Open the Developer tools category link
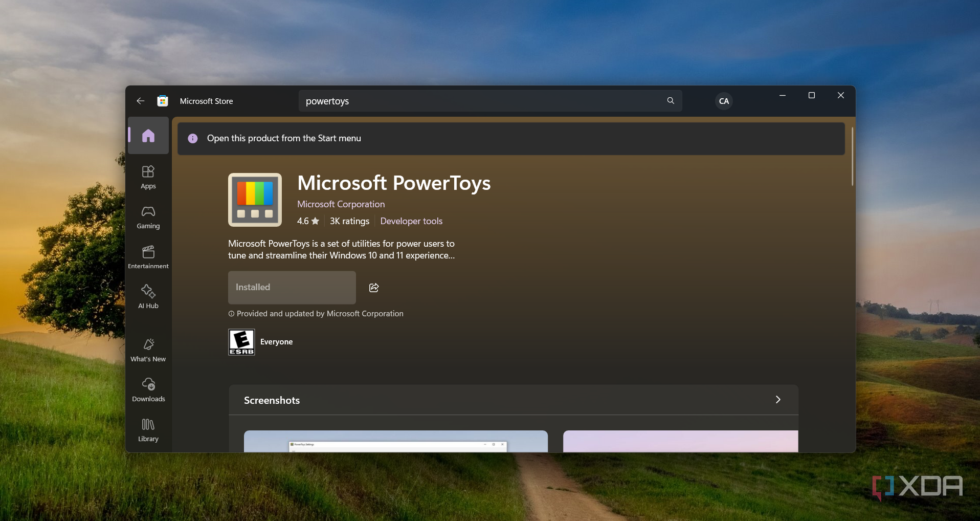 [411, 221]
